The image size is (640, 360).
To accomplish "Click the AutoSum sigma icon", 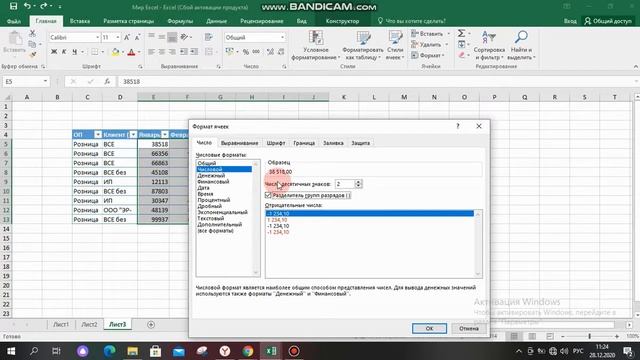I will 461,33.
